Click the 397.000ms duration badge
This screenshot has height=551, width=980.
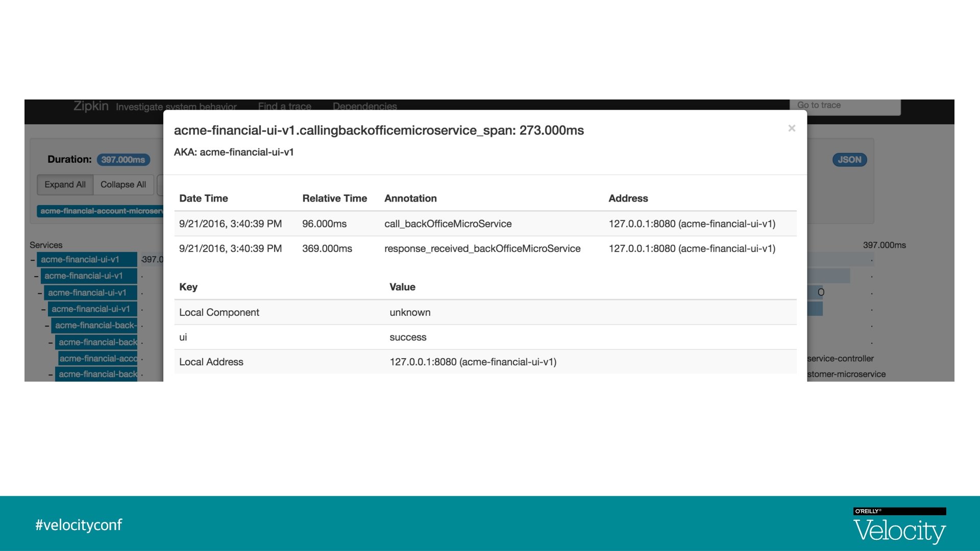coord(123,160)
